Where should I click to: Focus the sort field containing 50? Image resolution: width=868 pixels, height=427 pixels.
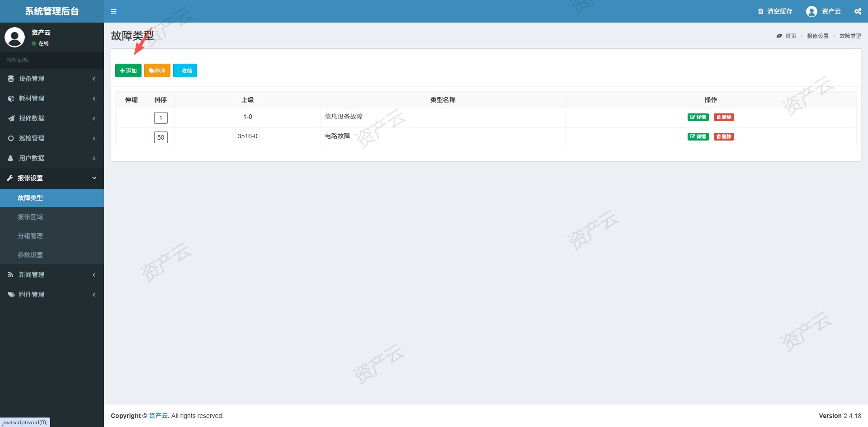[161, 137]
